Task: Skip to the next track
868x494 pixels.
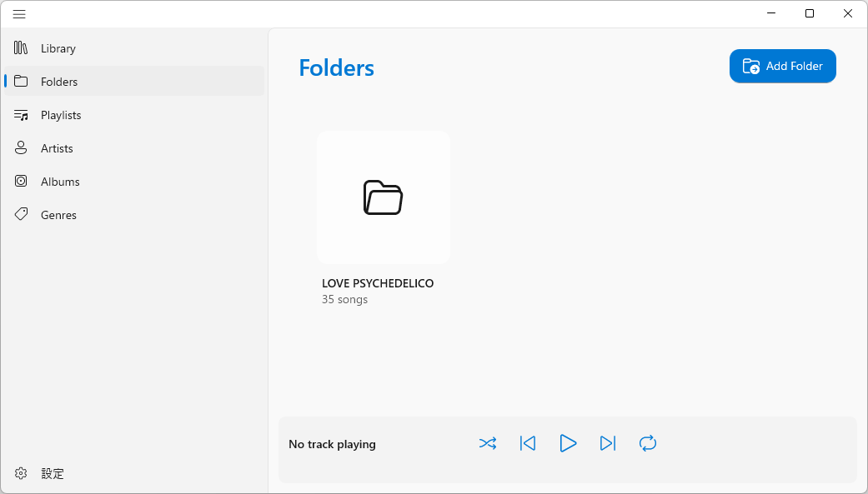Action: pyautogui.click(x=608, y=443)
